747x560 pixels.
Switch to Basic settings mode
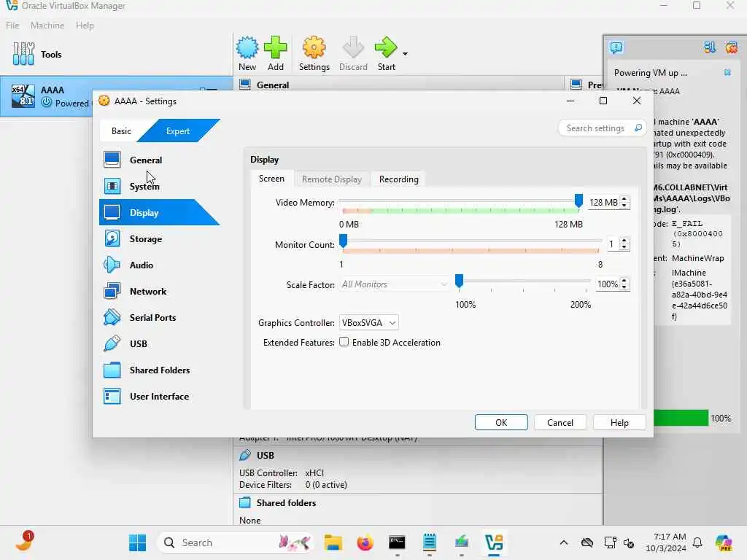pyautogui.click(x=121, y=131)
